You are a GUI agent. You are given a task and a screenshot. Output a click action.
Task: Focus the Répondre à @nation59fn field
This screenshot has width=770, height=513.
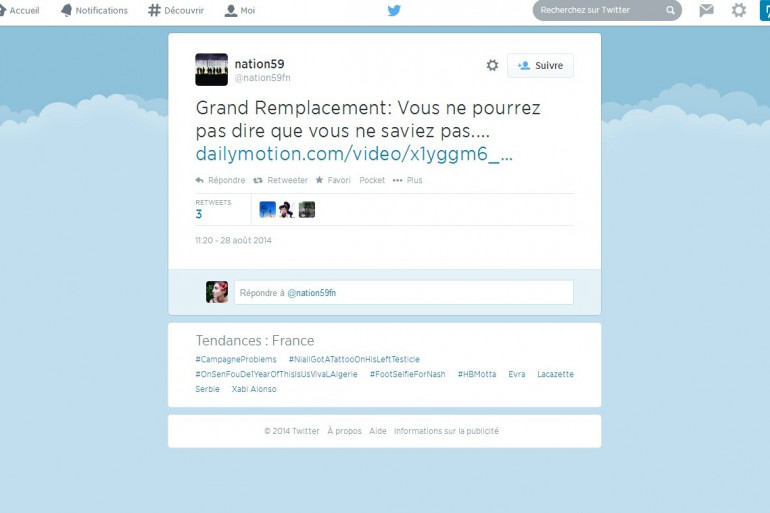404,293
